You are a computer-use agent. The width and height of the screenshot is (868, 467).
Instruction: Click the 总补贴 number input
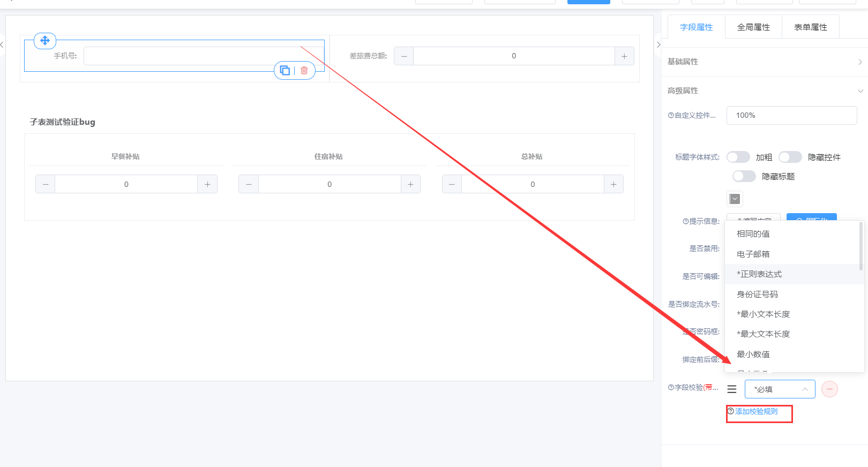[533, 184]
